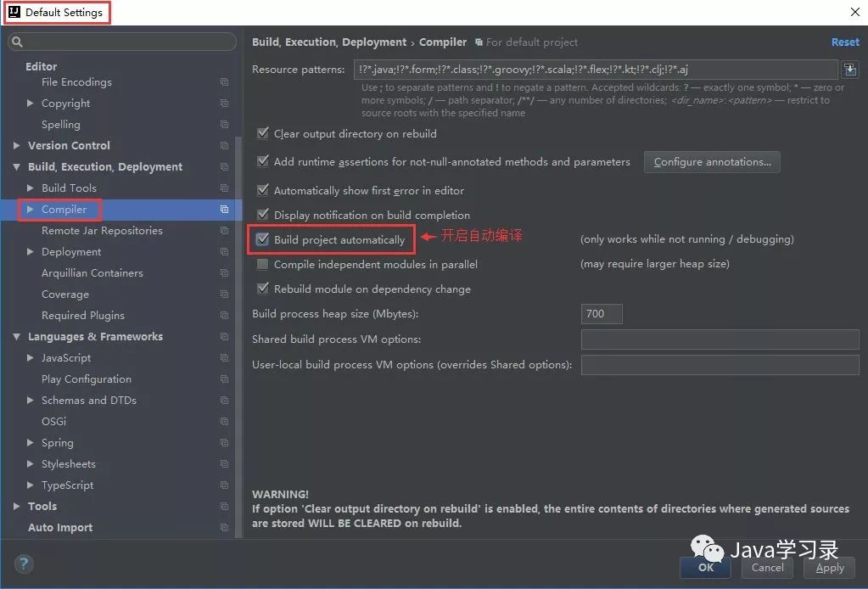Click project-level icon next to Required Plugins
This screenshot has height=589, width=868.
(x=224, y=316)
